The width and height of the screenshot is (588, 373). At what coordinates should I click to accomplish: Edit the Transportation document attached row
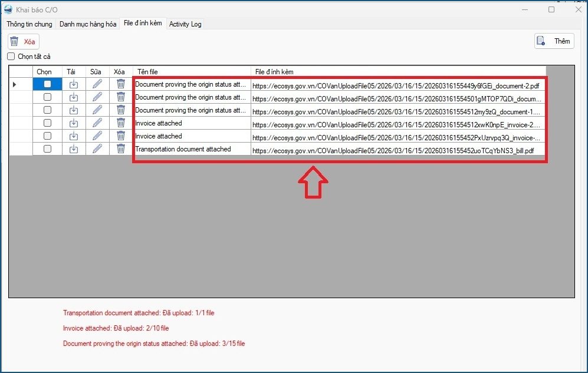tap(97, 149)
